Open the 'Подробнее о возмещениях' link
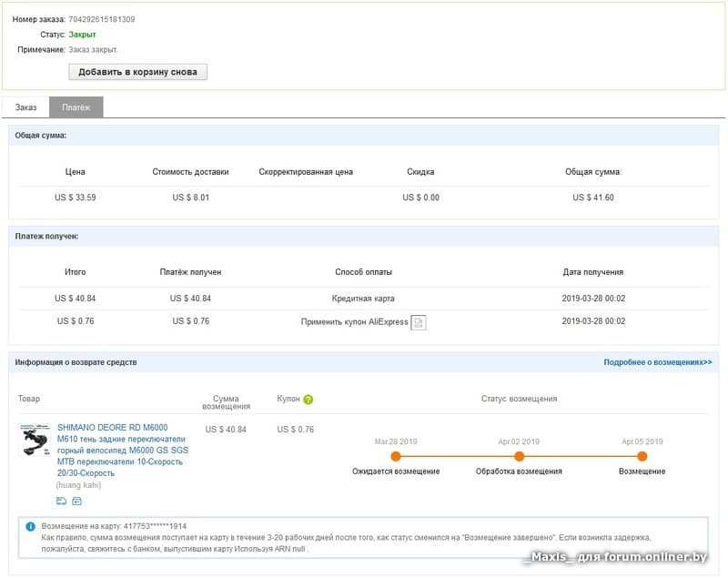The image size is (728, 578). pos(657,362)
